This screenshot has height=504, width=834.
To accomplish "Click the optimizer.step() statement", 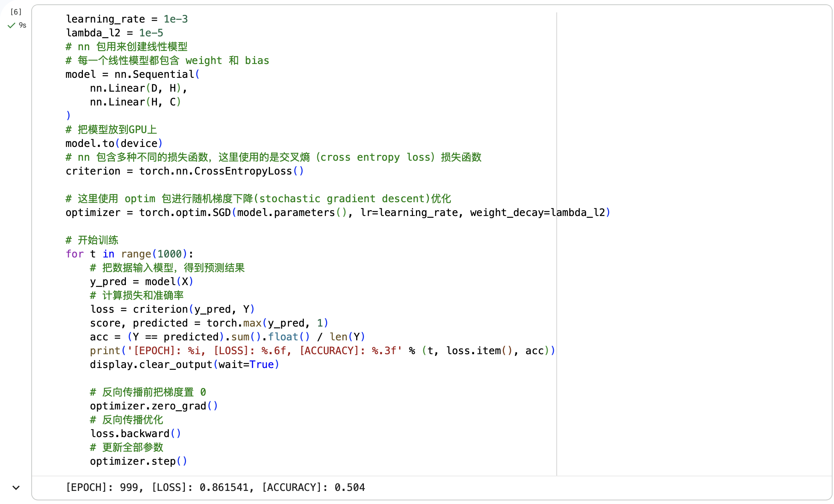I will (138, 461).
